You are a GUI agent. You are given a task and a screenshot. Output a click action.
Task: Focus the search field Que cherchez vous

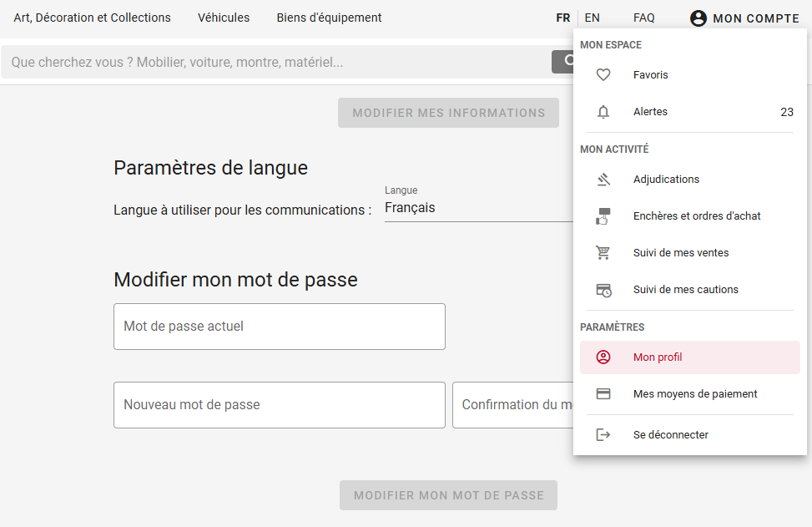[276, 62]
